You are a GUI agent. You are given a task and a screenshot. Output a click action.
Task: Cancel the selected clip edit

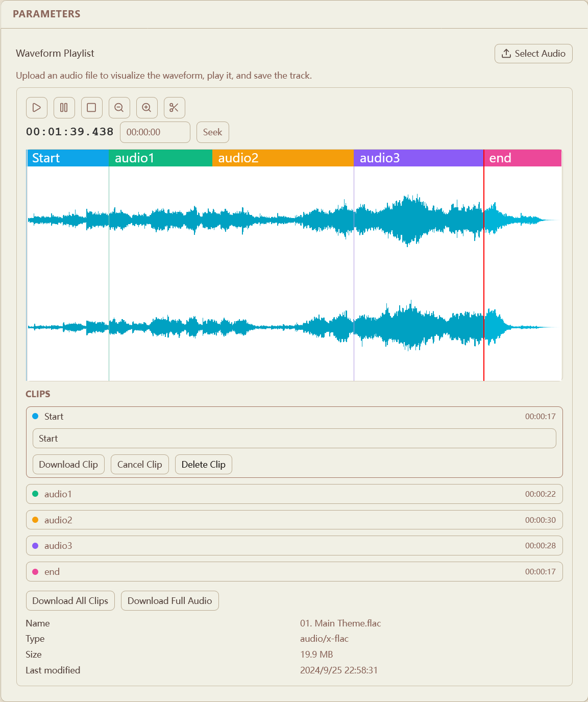tap(139, 464)
